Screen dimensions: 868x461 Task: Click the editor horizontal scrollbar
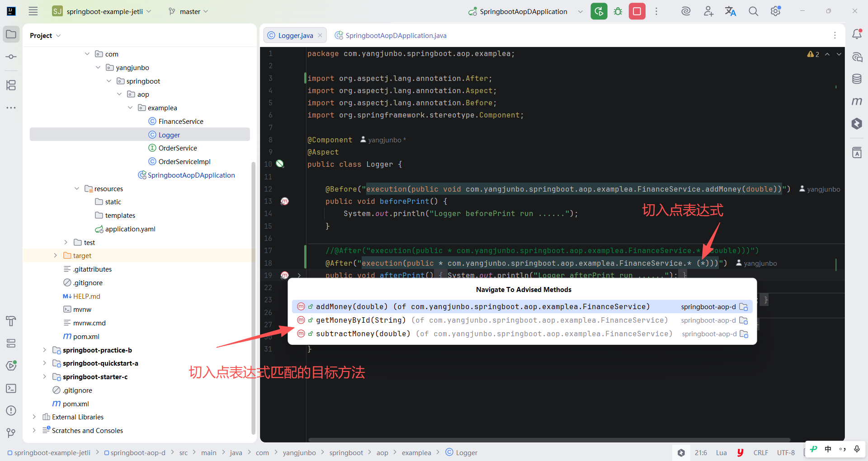[x=549, y=439]
